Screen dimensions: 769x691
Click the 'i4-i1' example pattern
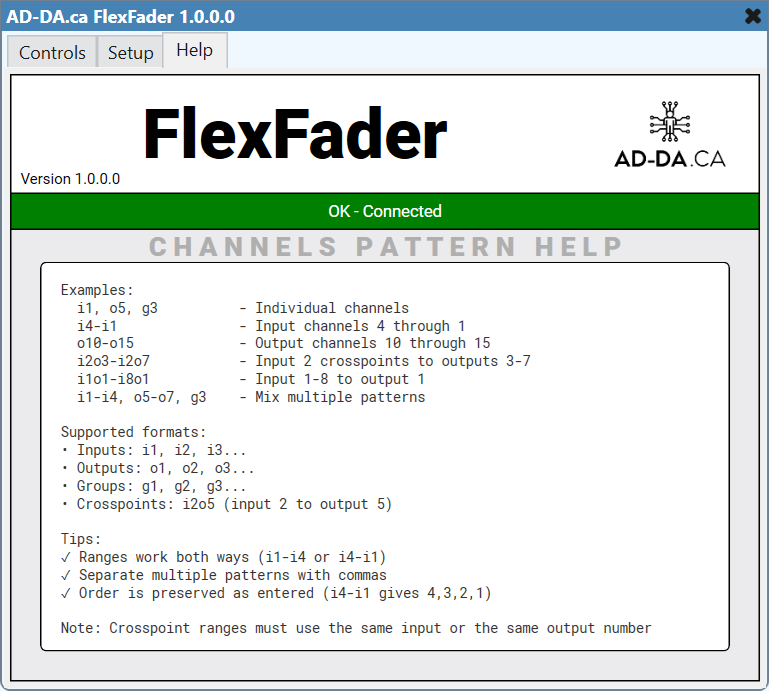[x=97, y=326]
